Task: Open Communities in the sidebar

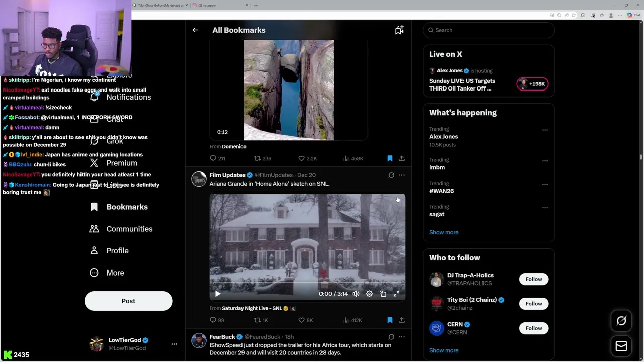Action: tap(121, 229)
